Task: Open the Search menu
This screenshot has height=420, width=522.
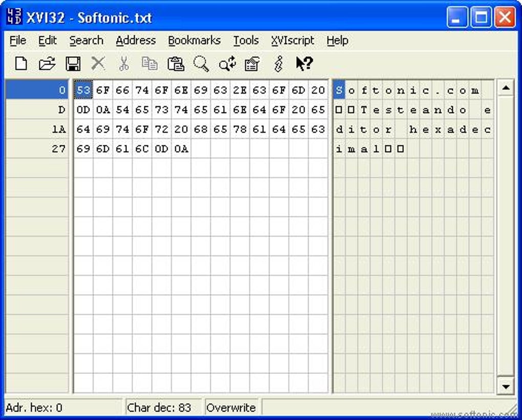Action: (86, 40)
